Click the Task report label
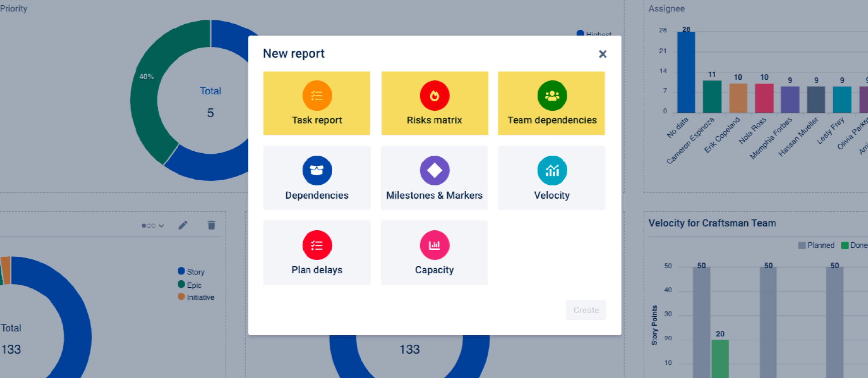Screen dimensions: 868x378 [x=317, y=120]
